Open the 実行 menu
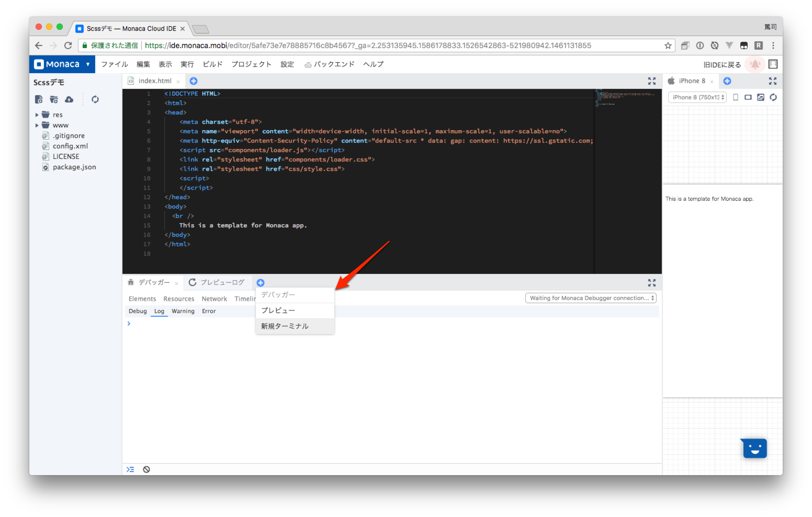The image size is (812, 517). 187,64
